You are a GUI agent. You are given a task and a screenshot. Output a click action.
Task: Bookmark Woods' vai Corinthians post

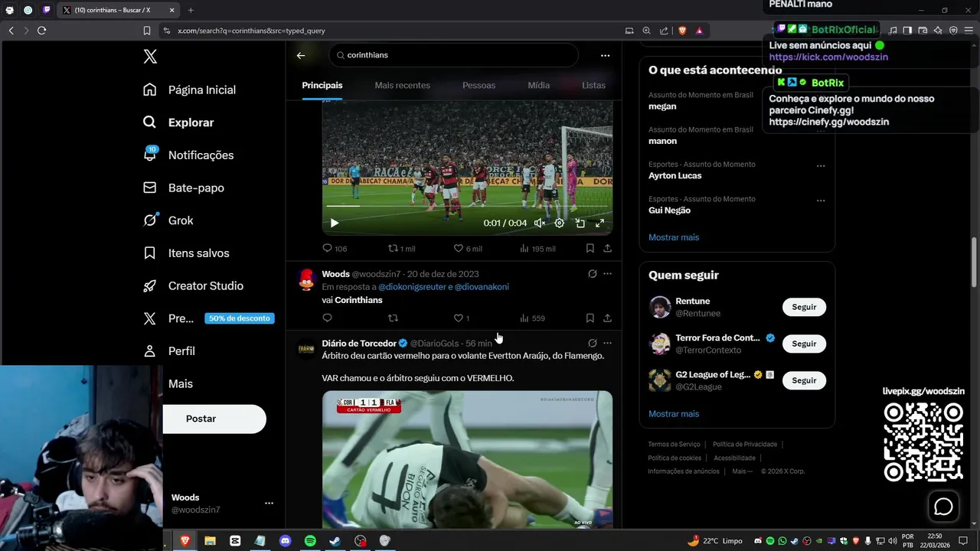[590, 318]
